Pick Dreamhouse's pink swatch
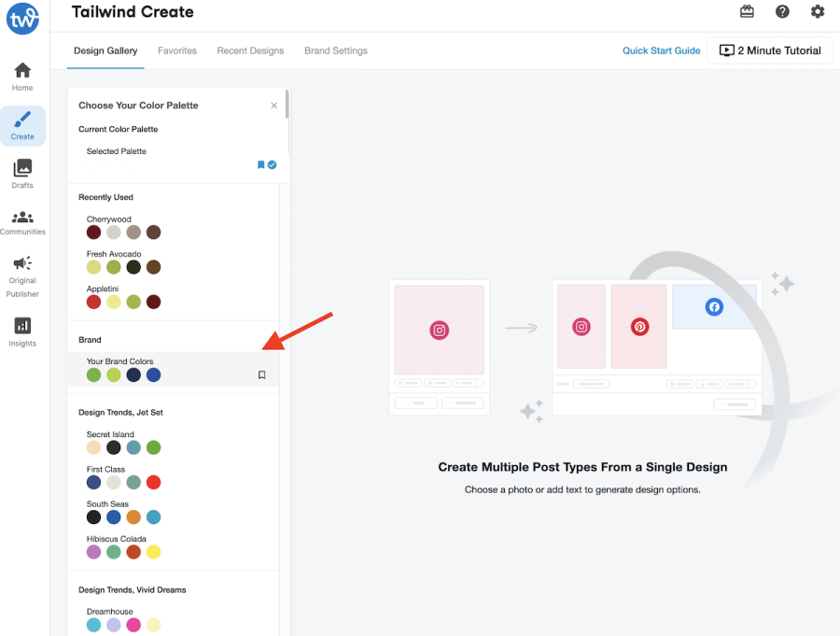The width and height of the screenshot is (840, 636). point(133,625)
